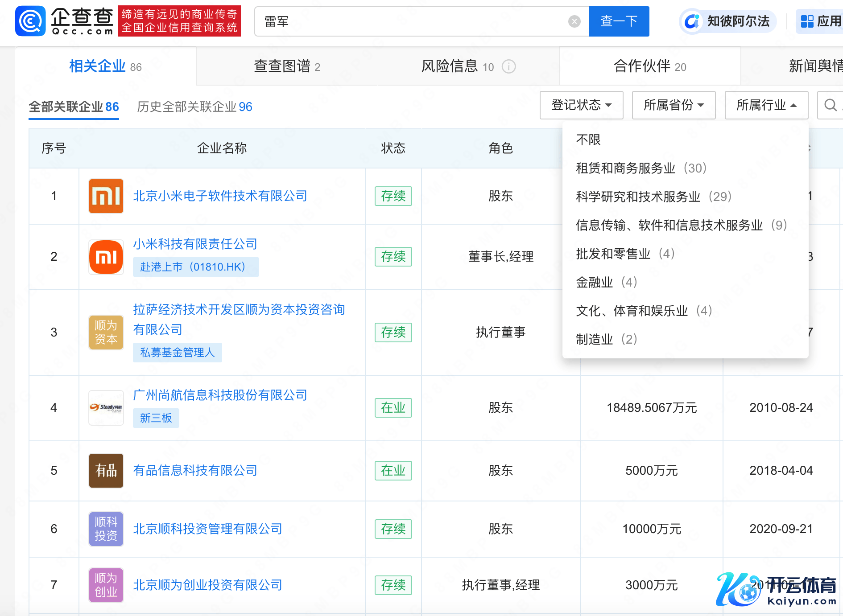Expand the 登记状态 dropdown

pyautogui.click(x=581, y=105)
